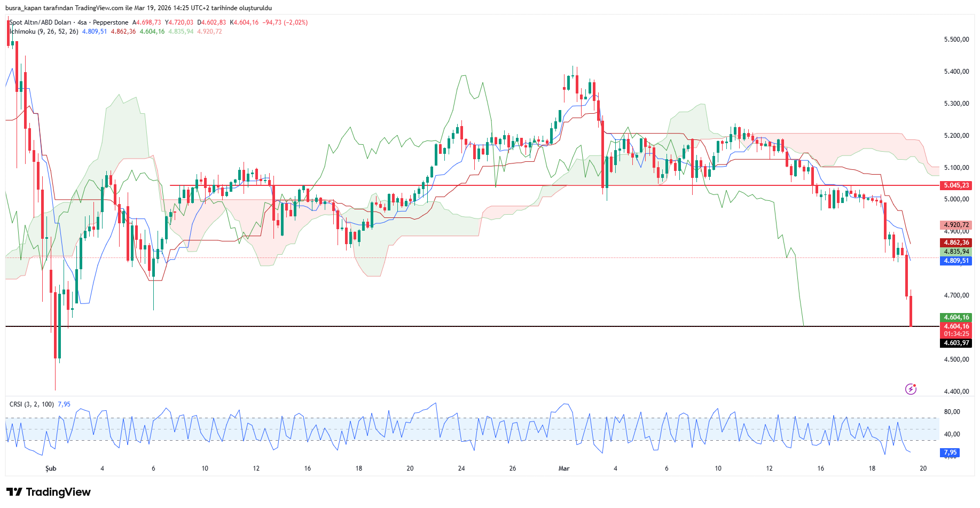This screenshot has height=508, width=980.
Task: Select the red 5.045,23 price axis label
Action: coord(955,185)
